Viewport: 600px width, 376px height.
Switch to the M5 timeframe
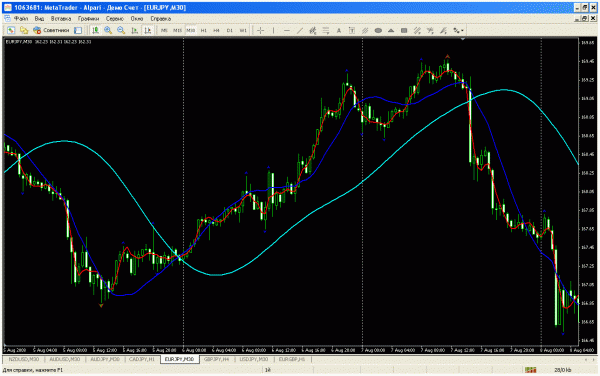(164, 30)
